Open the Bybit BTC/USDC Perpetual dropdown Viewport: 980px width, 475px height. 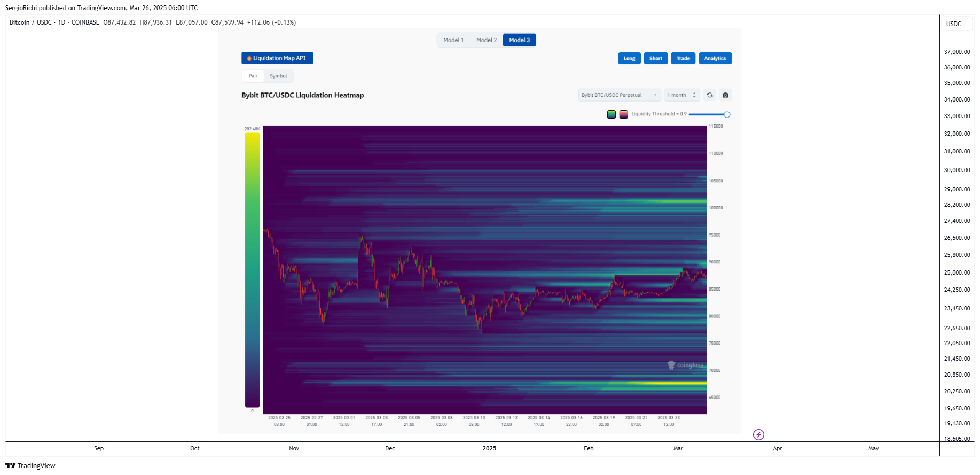click(620, 95)
